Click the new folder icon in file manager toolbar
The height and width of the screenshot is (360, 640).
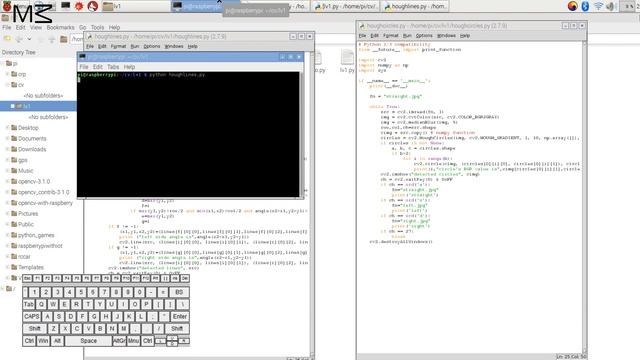(7, 39)
